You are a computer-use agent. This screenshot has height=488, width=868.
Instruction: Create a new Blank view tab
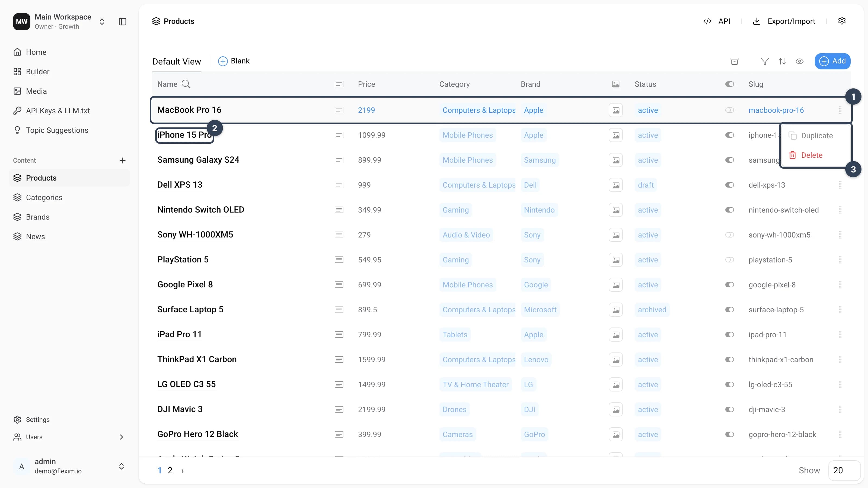[x=234, y=61]
